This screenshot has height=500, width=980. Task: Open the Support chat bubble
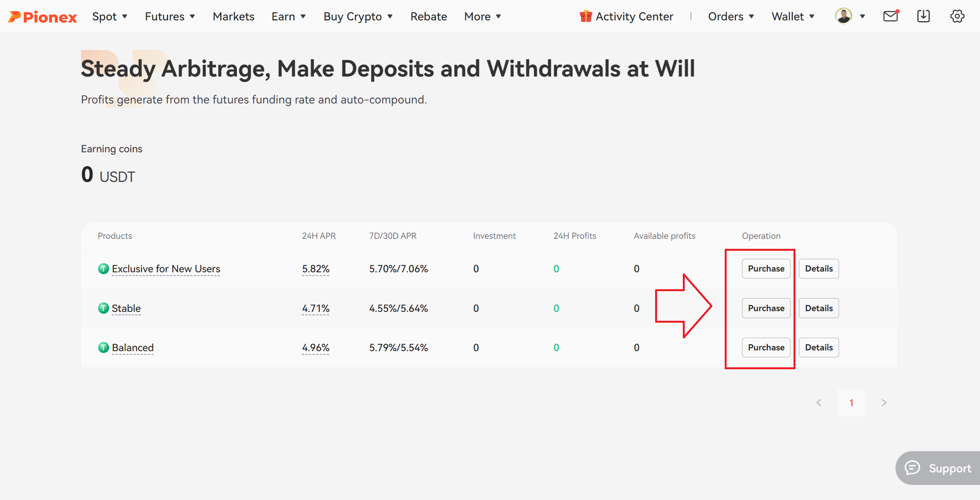point(938,468)
